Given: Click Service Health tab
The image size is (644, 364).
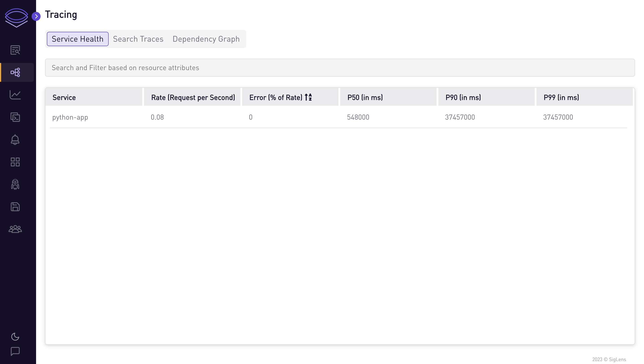Looking at the screenshot, I should pos(78,39).
